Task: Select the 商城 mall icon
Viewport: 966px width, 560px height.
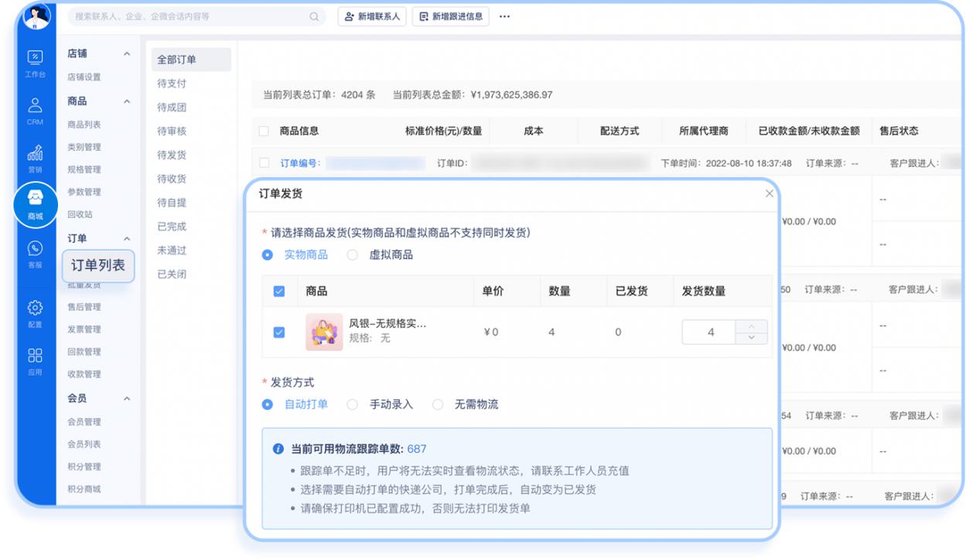Action: tap(35, 205)
